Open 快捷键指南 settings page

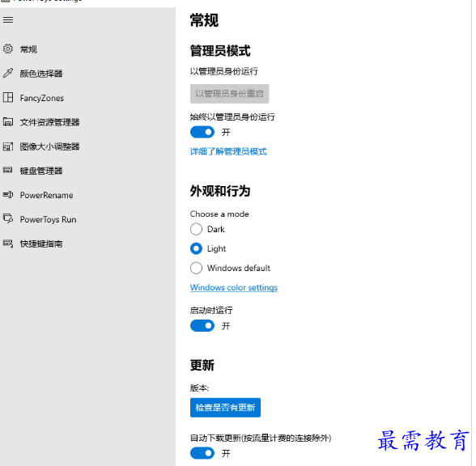tap(87, 244)
